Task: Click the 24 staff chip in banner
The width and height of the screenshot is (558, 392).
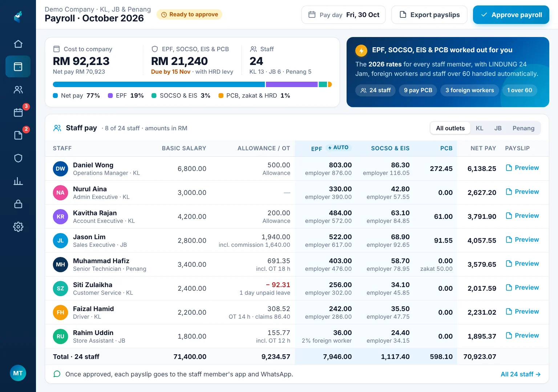Action: click(x=375, y=90)
